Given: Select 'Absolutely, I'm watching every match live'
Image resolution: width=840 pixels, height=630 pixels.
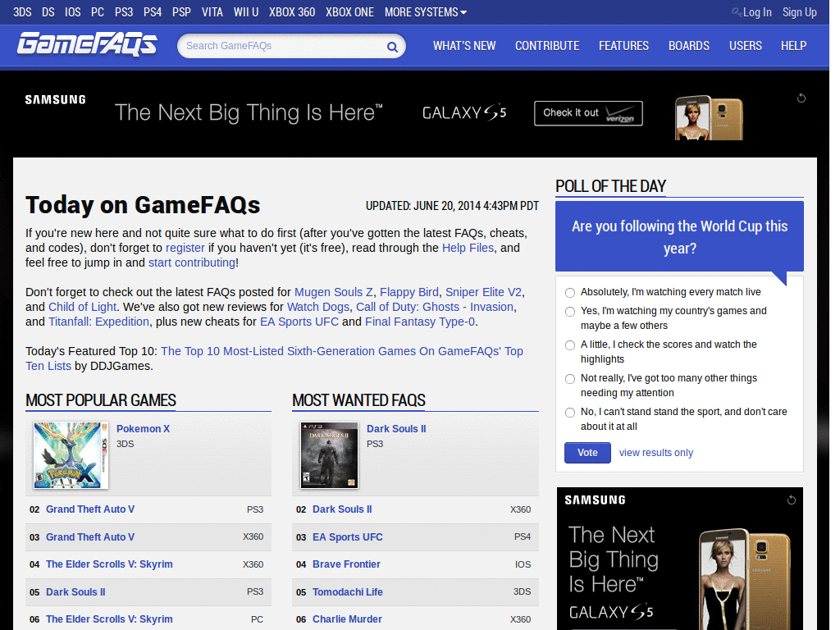Looking at the screenshot, I should tap(570, 293).
